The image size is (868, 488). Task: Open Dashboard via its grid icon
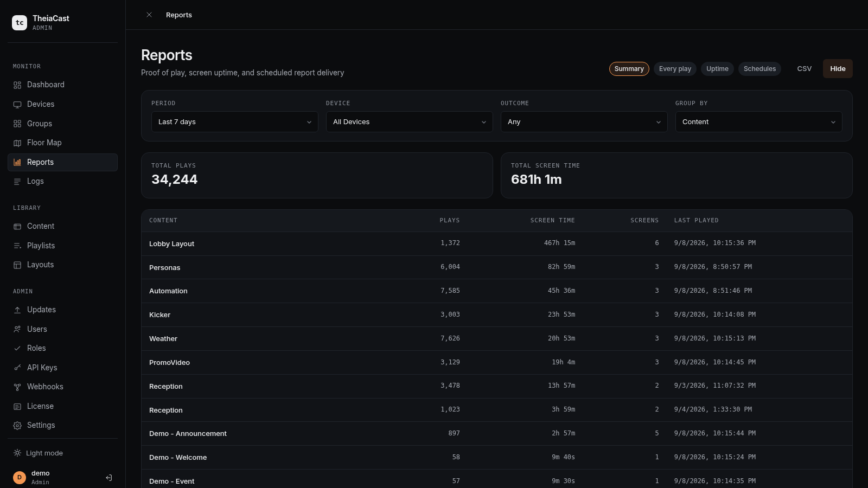click(x=17, y=85)
